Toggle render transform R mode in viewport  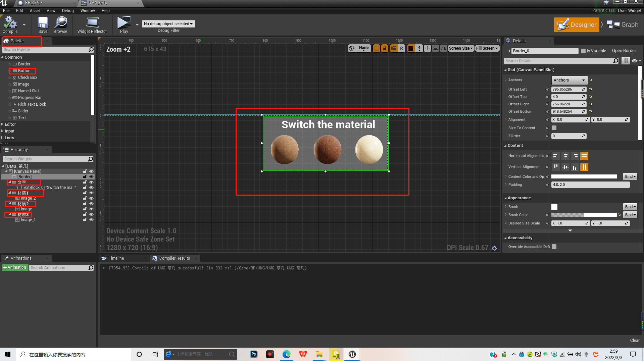401,48
